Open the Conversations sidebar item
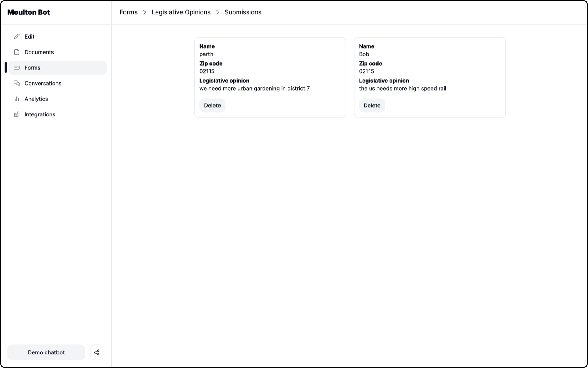Viewport: 588px width, 368px height. pyautogui.click(x=43, y=83)
